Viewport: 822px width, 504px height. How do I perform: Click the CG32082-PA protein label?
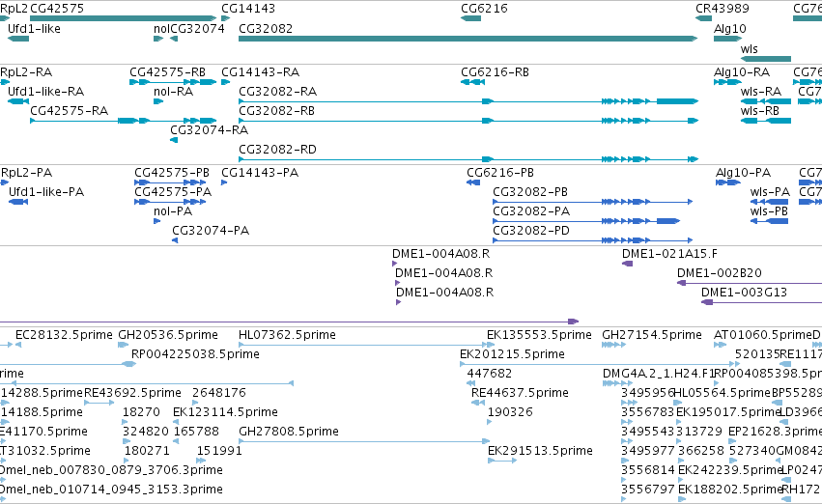pos(531,211)
